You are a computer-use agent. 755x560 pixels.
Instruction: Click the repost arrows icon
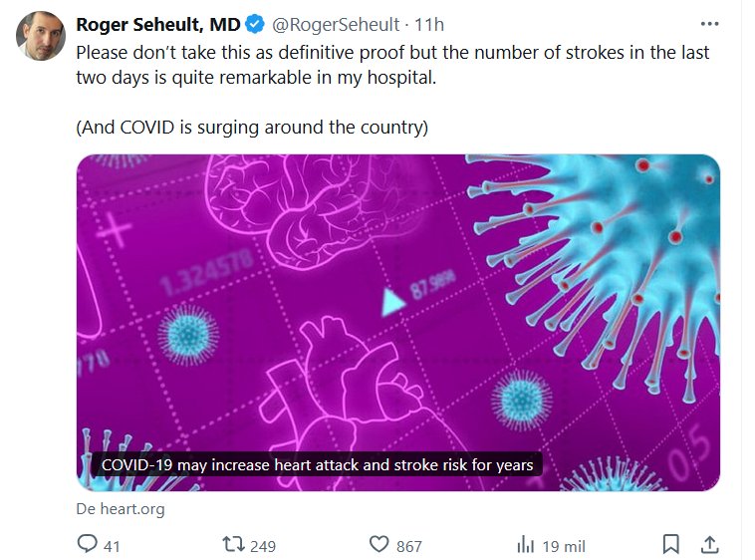coord(234,545)
